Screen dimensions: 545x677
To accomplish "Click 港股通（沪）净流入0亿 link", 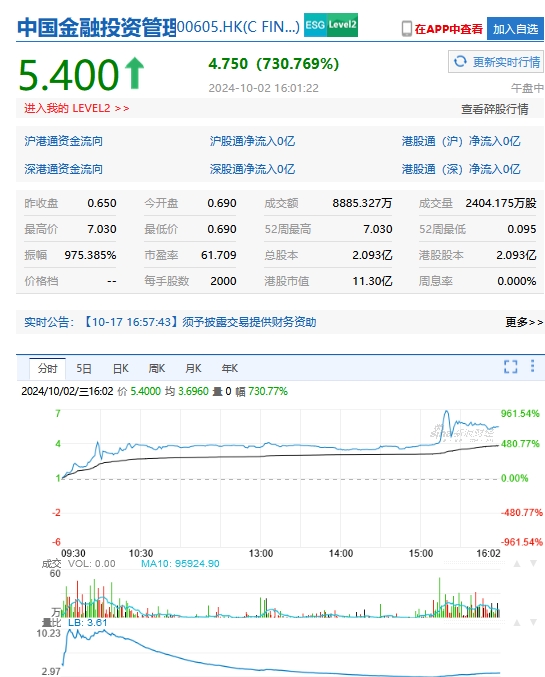I will click(461, 141).
